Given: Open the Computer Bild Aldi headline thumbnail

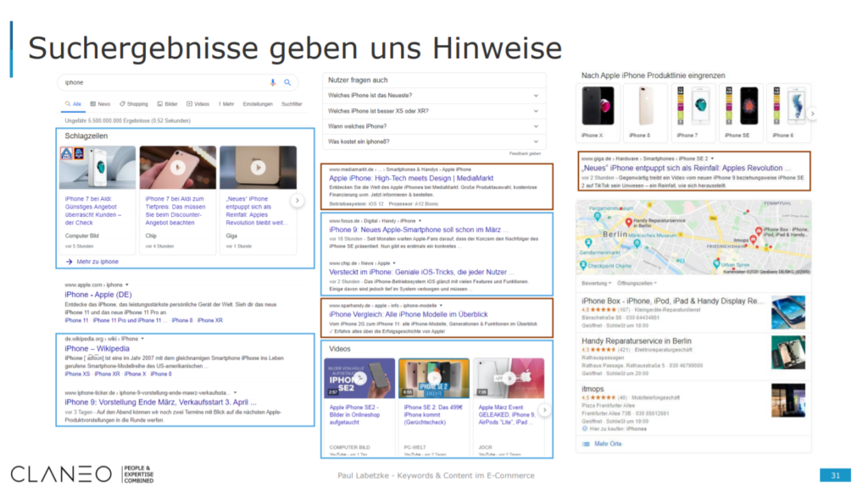Looking at the screenshot, I should 97,167.
